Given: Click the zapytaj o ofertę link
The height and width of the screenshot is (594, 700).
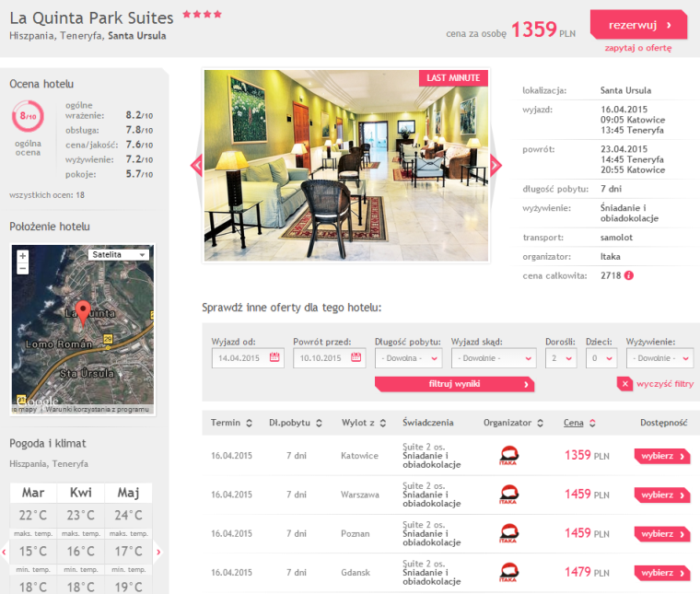Looking at the screenshot, I should point(638,48).
